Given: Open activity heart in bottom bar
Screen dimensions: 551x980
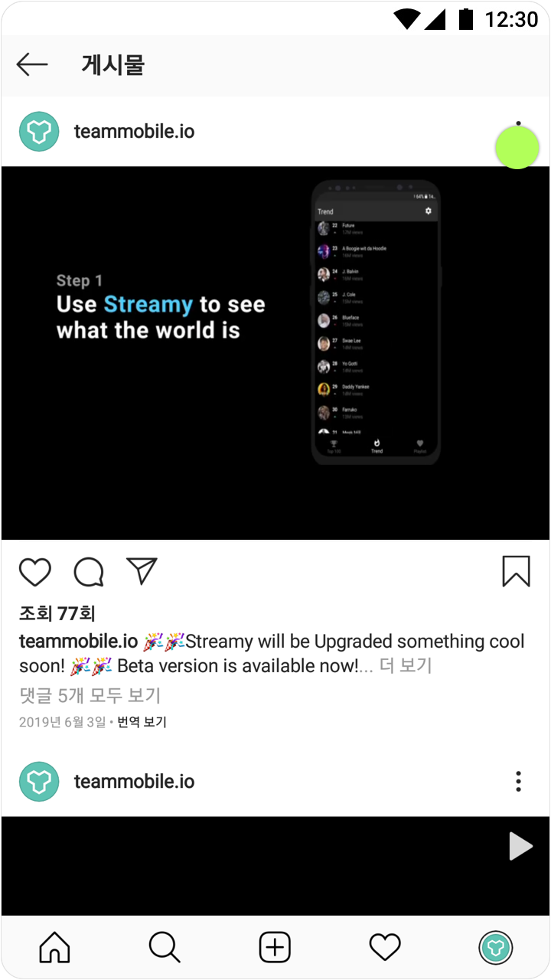Looking at the screenshot, I should [x=385, y=948].
